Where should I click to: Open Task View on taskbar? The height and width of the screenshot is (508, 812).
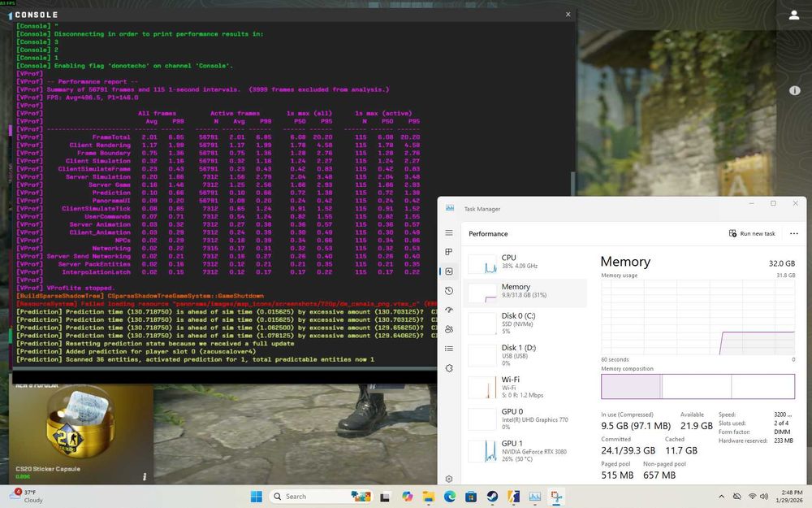point(385,497)
